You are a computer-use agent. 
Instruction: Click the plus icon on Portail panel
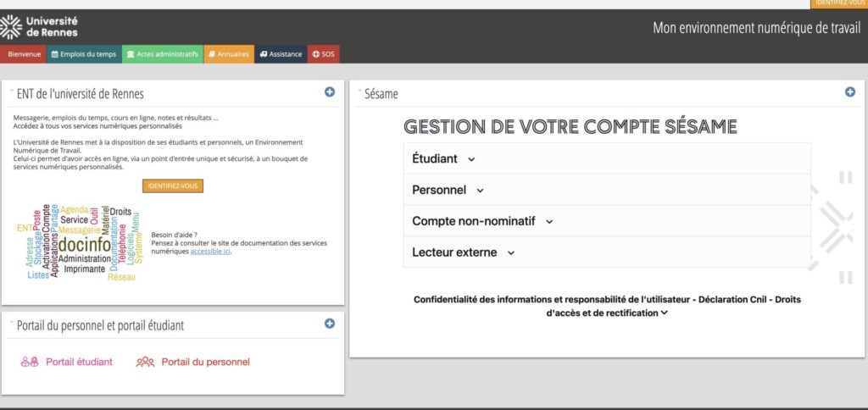(x=330, y=324)
